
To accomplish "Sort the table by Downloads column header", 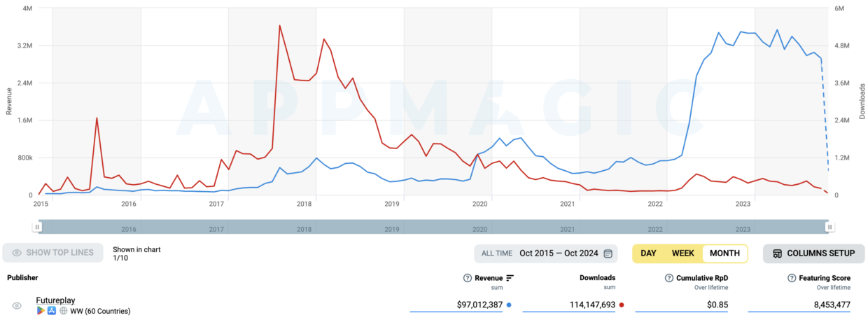I will [x=597, y=278].
